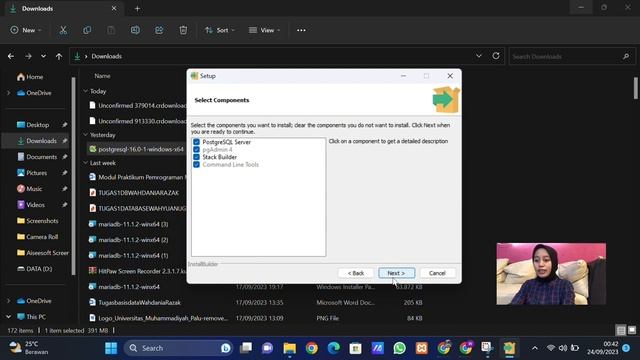Open Desktop in the navigation pane
The image size is (640, 360).
point(38,125)
